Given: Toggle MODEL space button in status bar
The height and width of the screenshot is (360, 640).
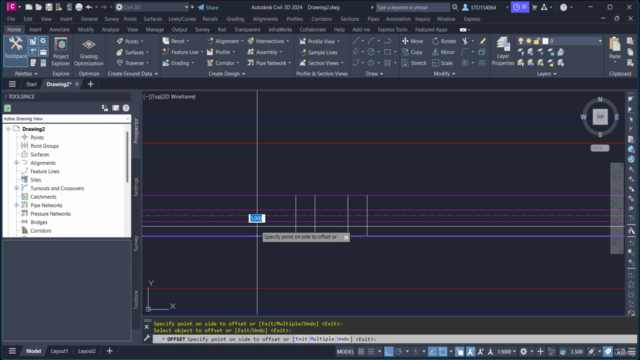Looking at the screenshot, I should point(345,351).
